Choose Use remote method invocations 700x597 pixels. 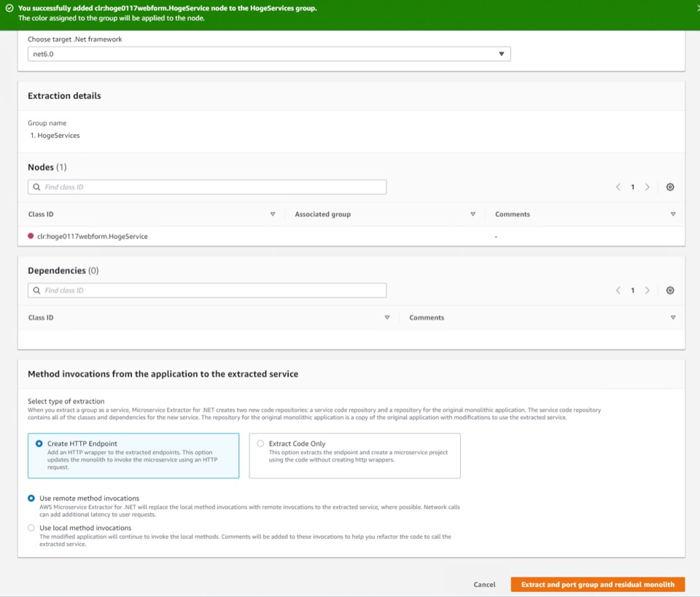(31, 498)
